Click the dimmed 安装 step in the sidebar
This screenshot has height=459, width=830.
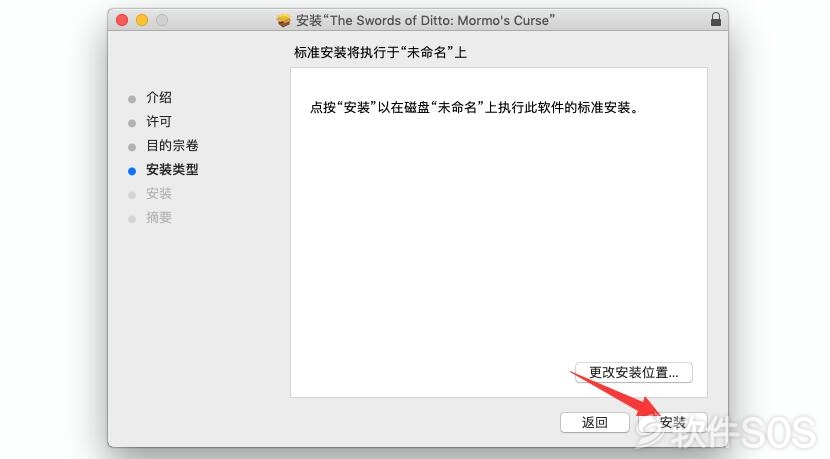click(x=159, y=194)
